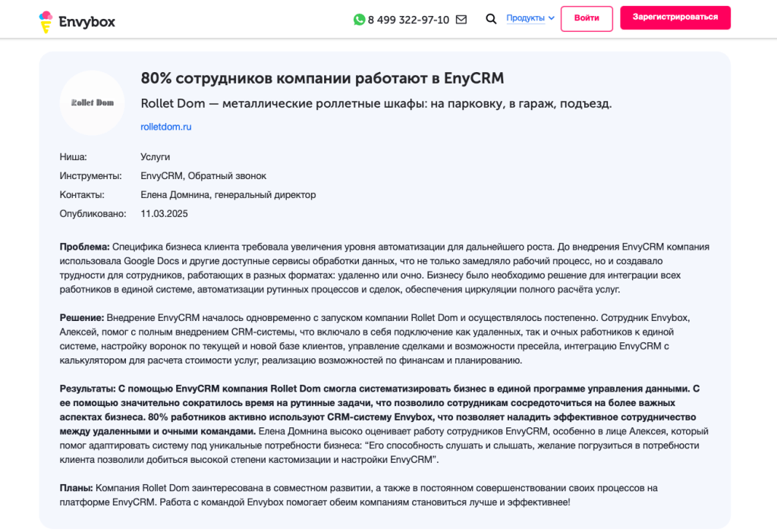The height and width of the screenshot is (532, 777).
Task: Open WhatsApp chat via green icon
Action: click(359, 20)
